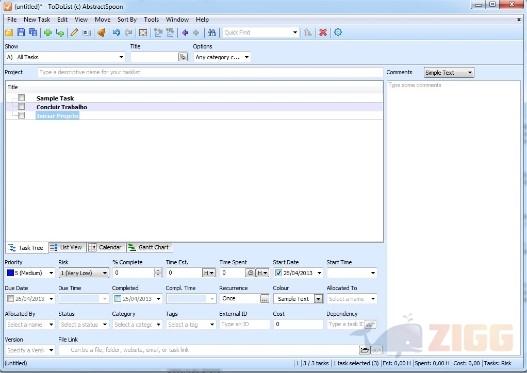Click the undo arrow icon
The image size is (527, 373).
click(116, 33)
